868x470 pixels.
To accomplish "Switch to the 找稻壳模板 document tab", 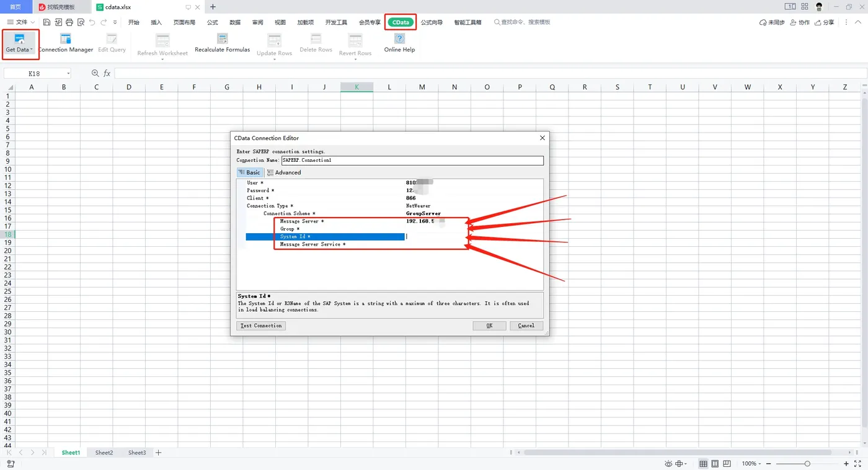I will 61,7.
